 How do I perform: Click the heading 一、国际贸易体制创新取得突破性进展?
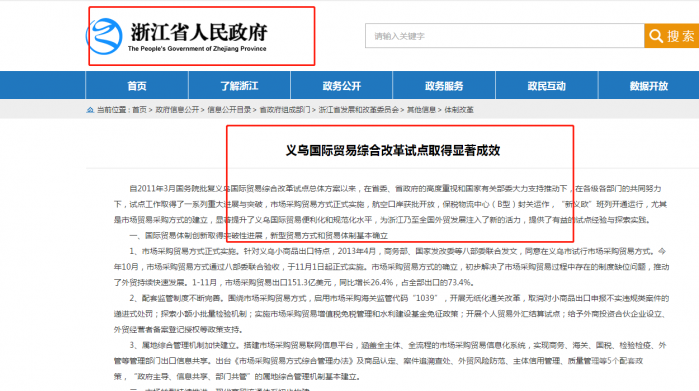259,235
